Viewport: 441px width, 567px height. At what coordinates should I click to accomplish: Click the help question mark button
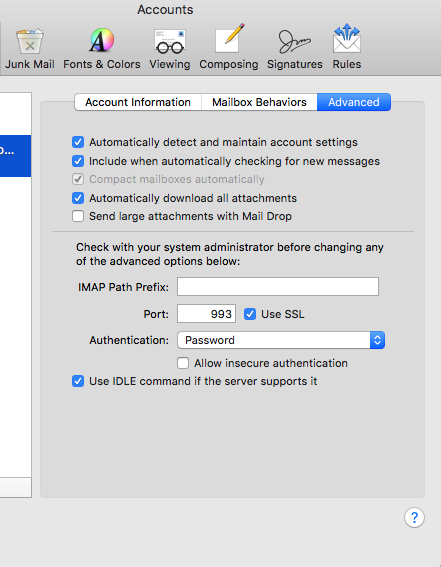point(414,517)
